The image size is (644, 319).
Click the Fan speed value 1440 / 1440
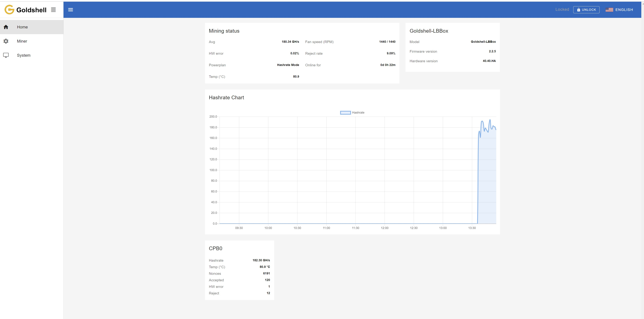387,42
